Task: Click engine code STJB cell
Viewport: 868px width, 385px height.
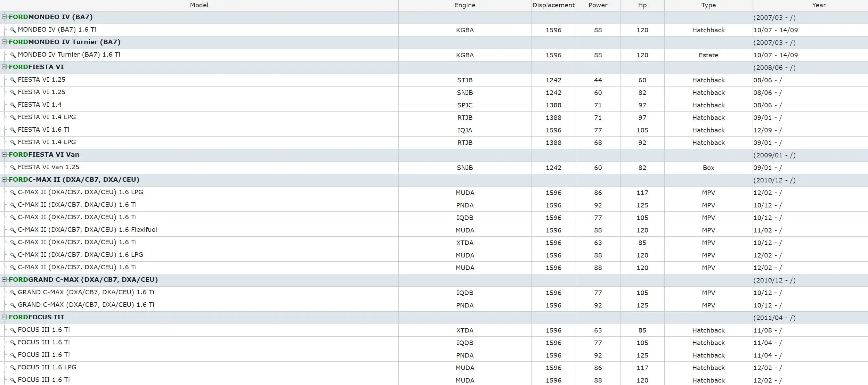Action: (465, 80)
